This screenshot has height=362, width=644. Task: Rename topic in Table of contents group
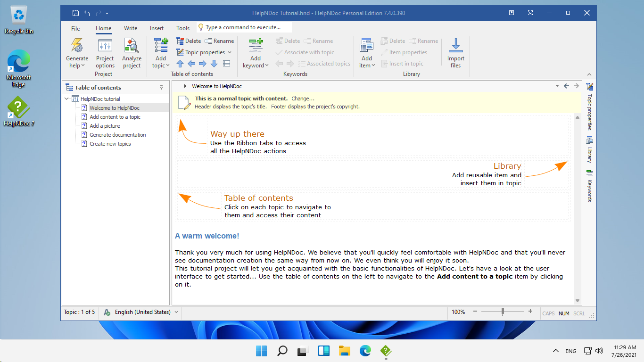tap(219, 41)
